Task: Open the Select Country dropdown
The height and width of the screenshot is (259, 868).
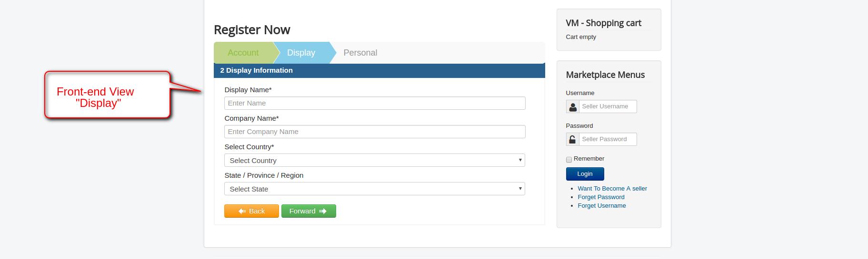Action: (374, 161)
